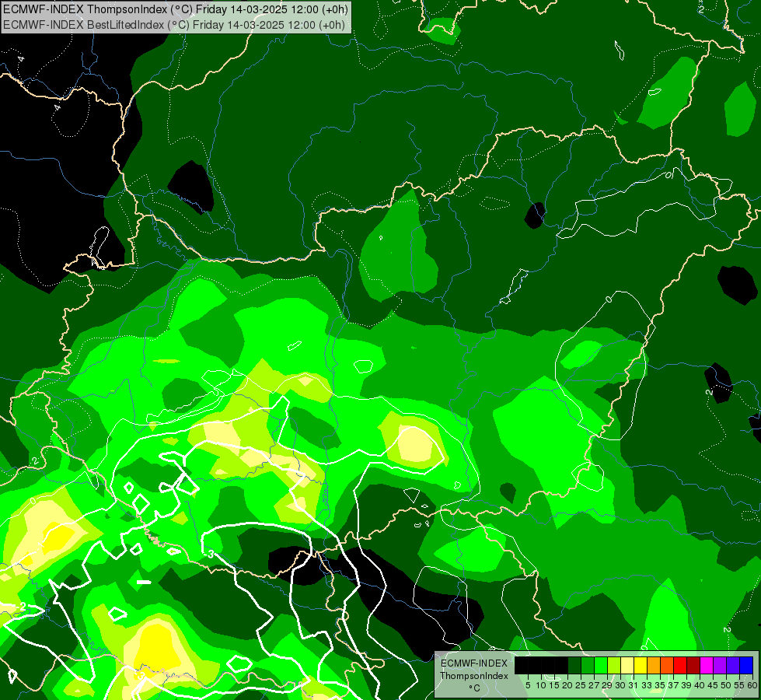Click the legend unit '°C'
Viewport: 761px width, 700px height.
(x=475, y=688)
